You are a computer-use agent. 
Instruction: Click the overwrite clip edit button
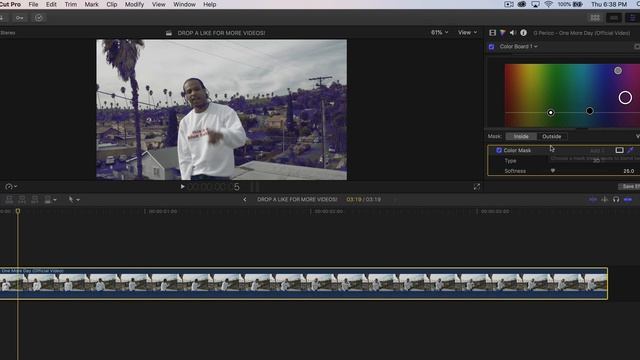pyautogui.click(x=48, y=200)
